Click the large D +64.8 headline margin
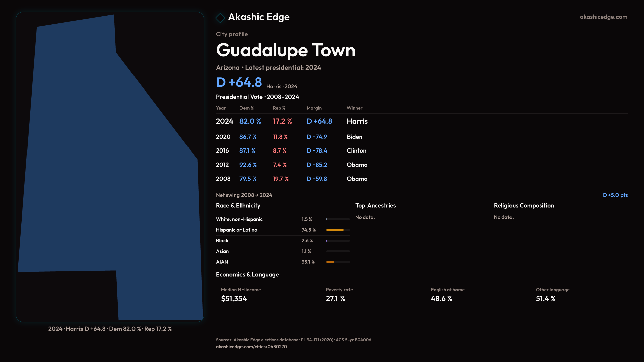Viewport: 644px width, 362px height. click(x=239, y=82)
